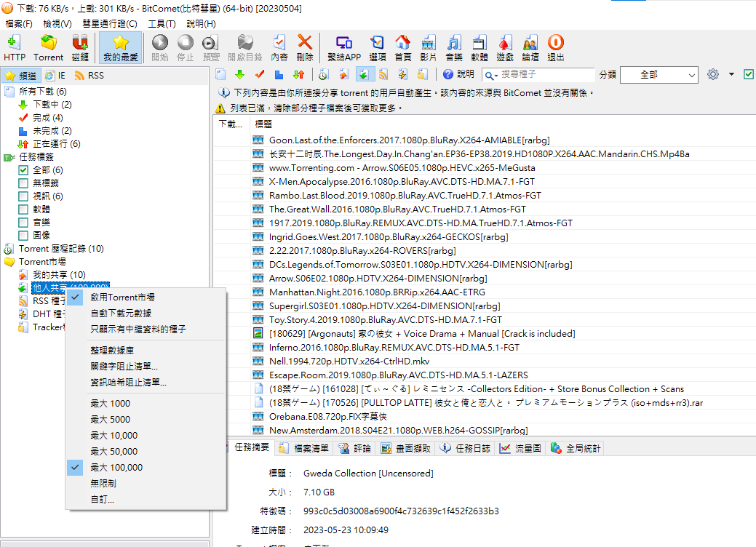
Task: Open the 工具(T) menu
Action: point(162,23)
